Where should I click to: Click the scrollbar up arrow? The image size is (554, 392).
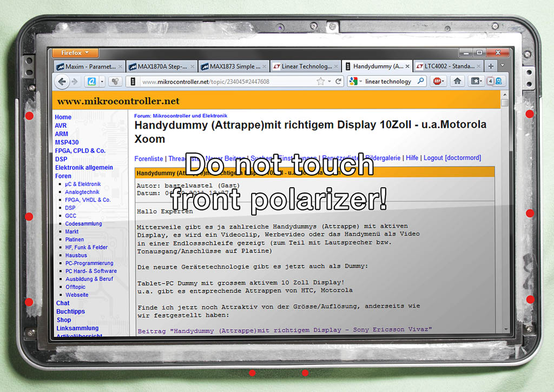[x=505, y=95]
